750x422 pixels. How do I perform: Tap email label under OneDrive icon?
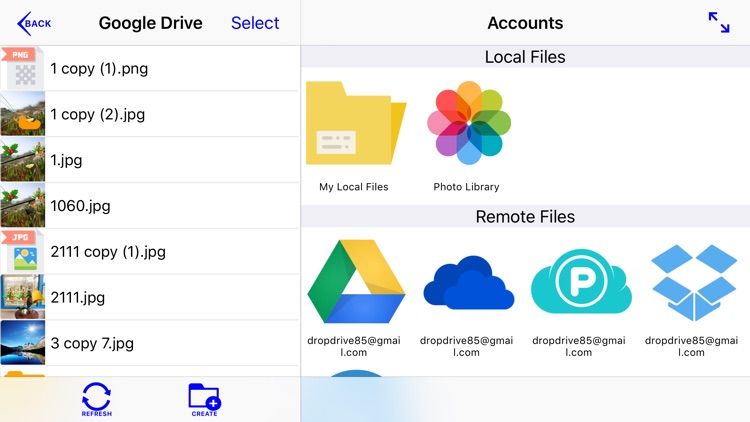click(x=466, y=346)
